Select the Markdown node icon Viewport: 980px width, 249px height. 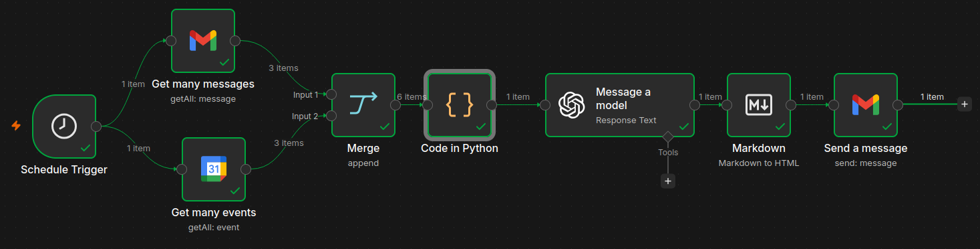(x=759, y=105)
